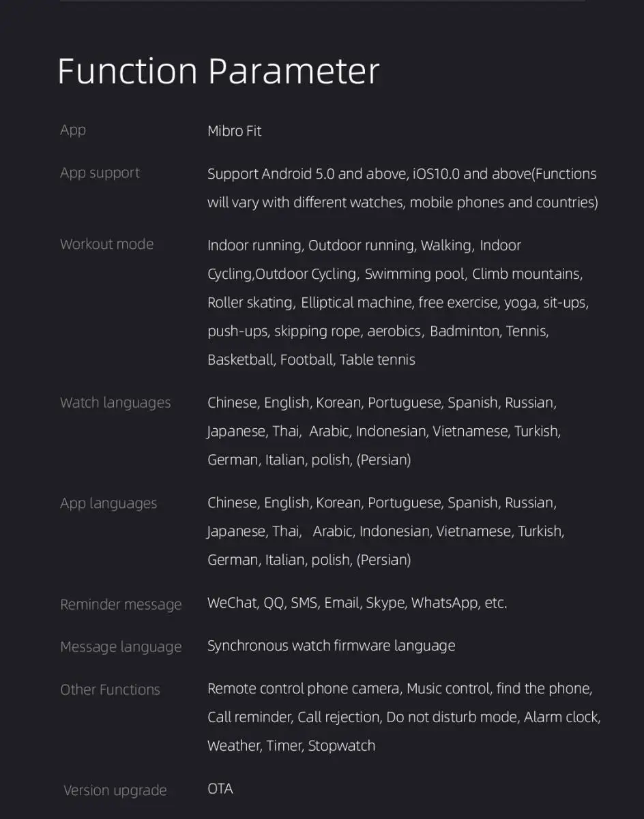This screenshot has width=644, height=819.
Task: Select the Other Functions label
Action: tap(110, 689)
